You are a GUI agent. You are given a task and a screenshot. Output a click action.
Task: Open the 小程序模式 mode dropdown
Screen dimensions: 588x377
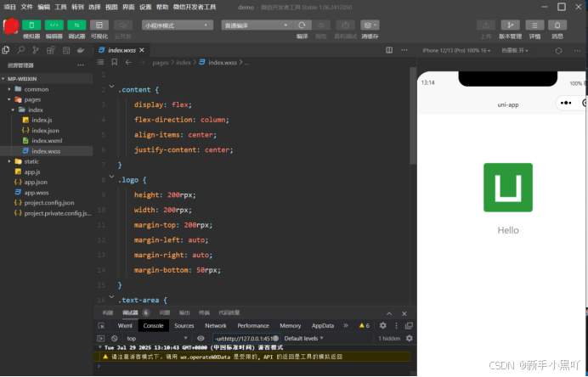click(x=178, y=25)
